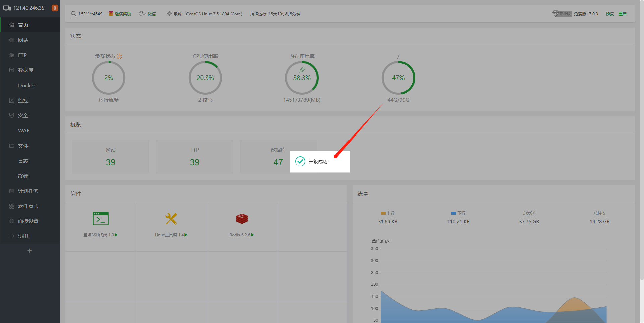Click the 宝塔SSH终端 terminal icon
This screenshot has height=323, width=644.
click(x=101, y=219)
